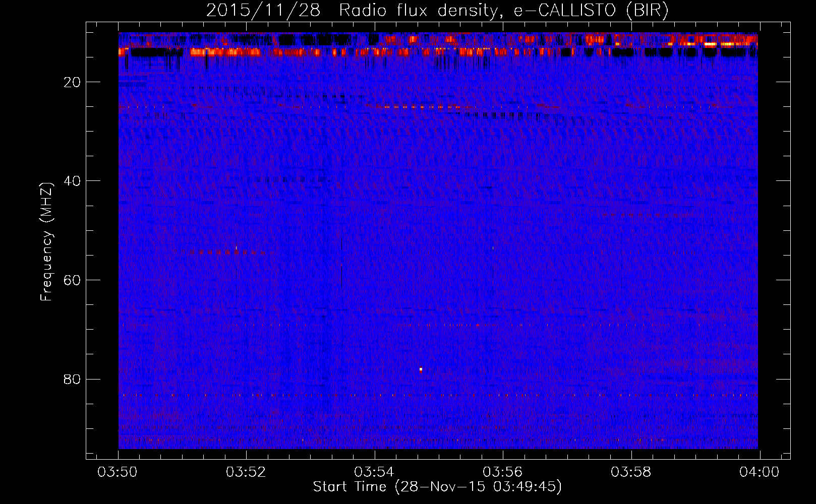Click the '60' frequency tick label
Viewport: 816px width, 504px height.
click(x=72, y=280)
